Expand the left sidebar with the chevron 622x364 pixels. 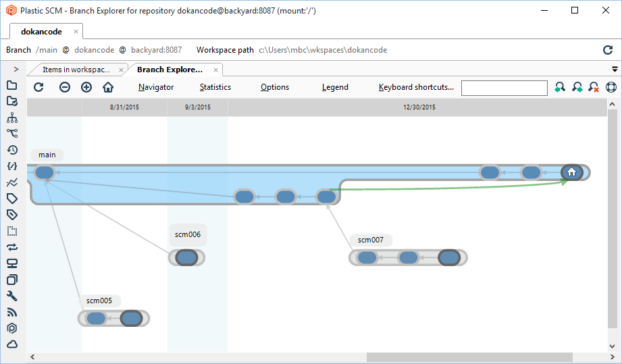click(x=16, y=69)
